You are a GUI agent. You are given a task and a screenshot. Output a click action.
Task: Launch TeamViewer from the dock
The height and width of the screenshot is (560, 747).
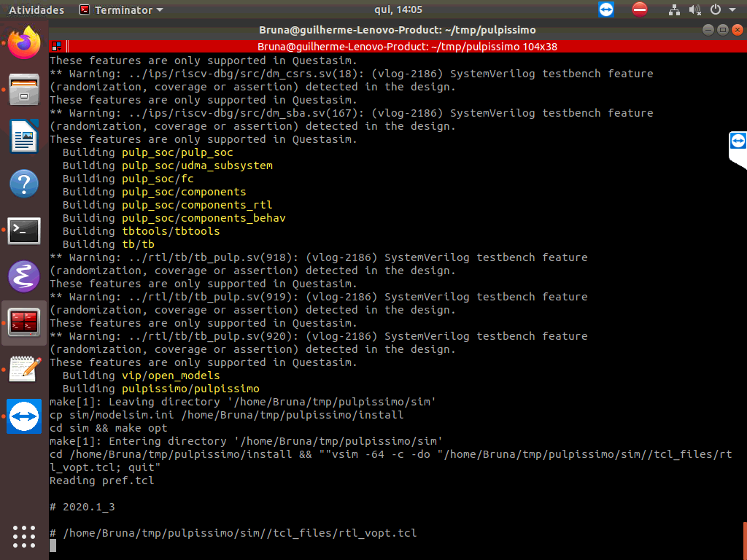point(24,416)
